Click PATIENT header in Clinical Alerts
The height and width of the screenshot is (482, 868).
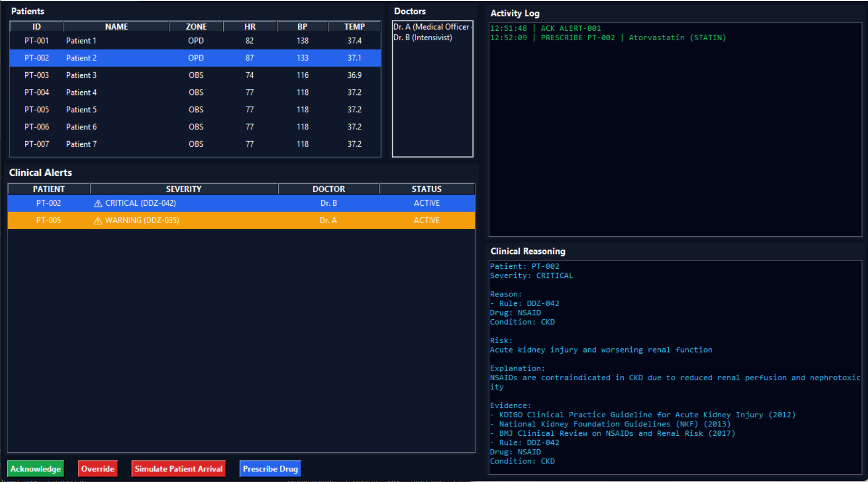[x=49, y=189]
